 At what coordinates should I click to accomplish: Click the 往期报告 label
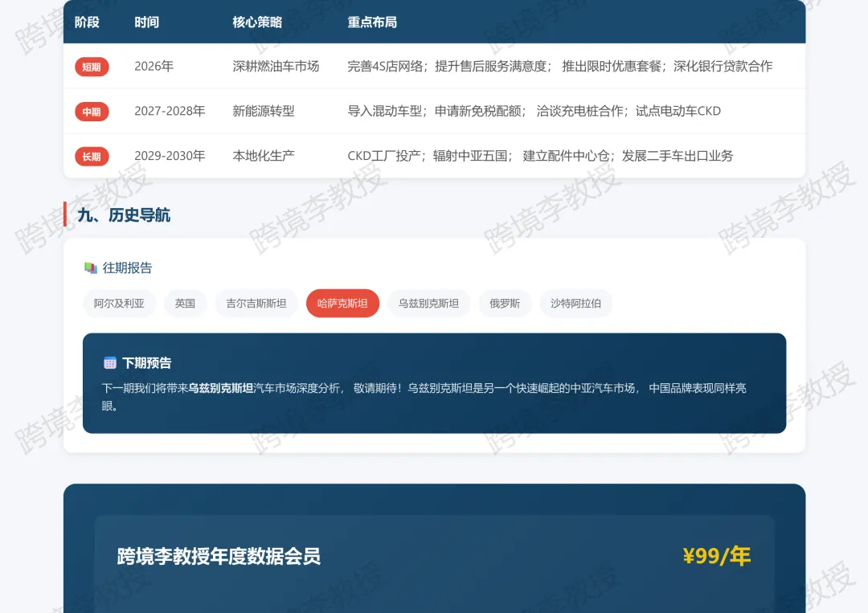tap(127, 268)
